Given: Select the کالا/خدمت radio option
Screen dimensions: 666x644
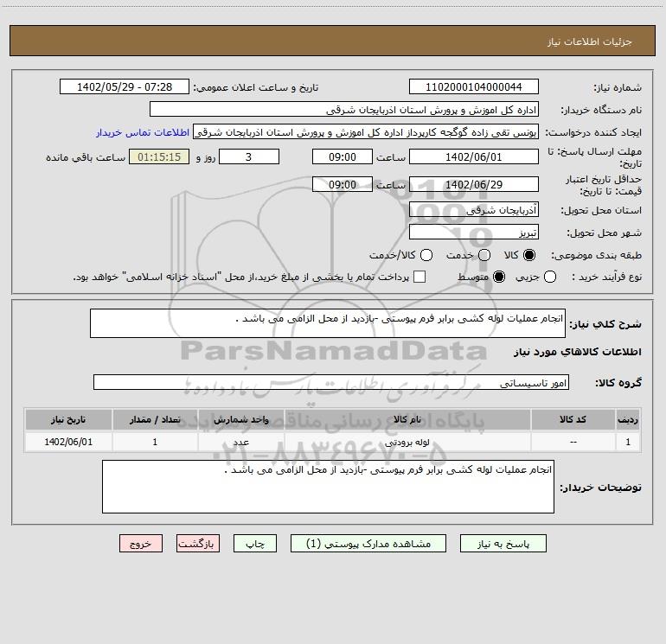Looking at the screenshot, I should point(426,255).
